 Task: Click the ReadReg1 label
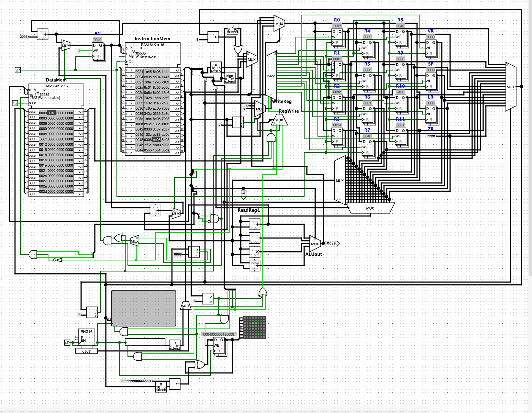[249, 210]
